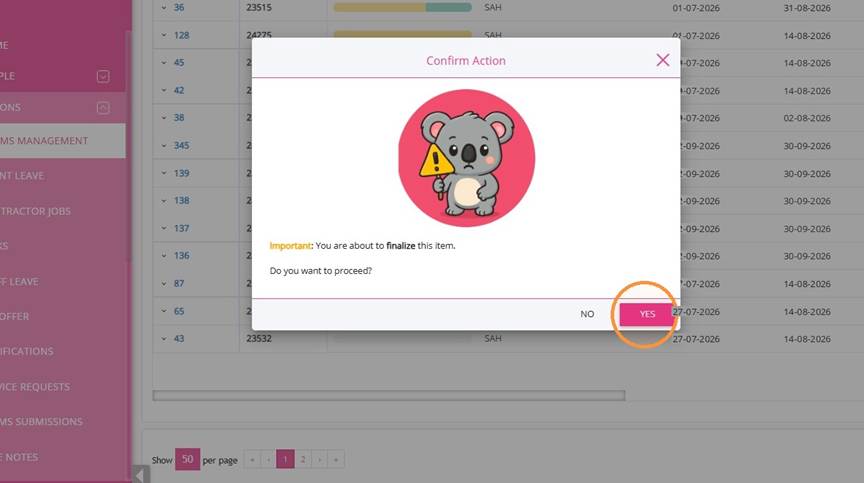Image resolution: width=864 pixels, height=483 pixels.
Task: Close the Confirm Action dialog with X
Action: [x=662, y=60]
